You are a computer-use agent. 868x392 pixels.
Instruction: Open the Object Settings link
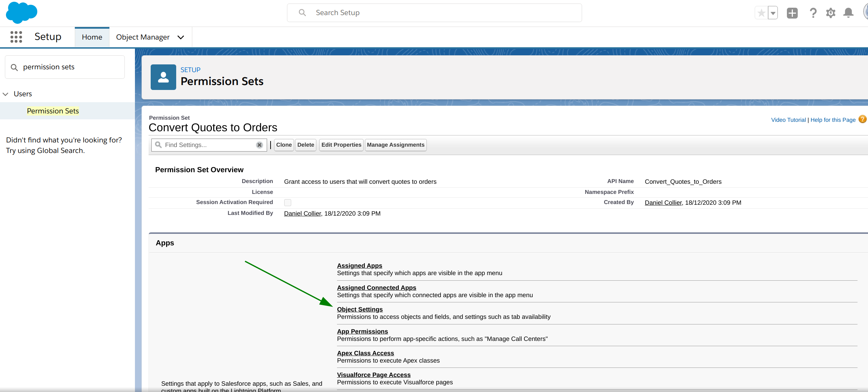point(360,309)
